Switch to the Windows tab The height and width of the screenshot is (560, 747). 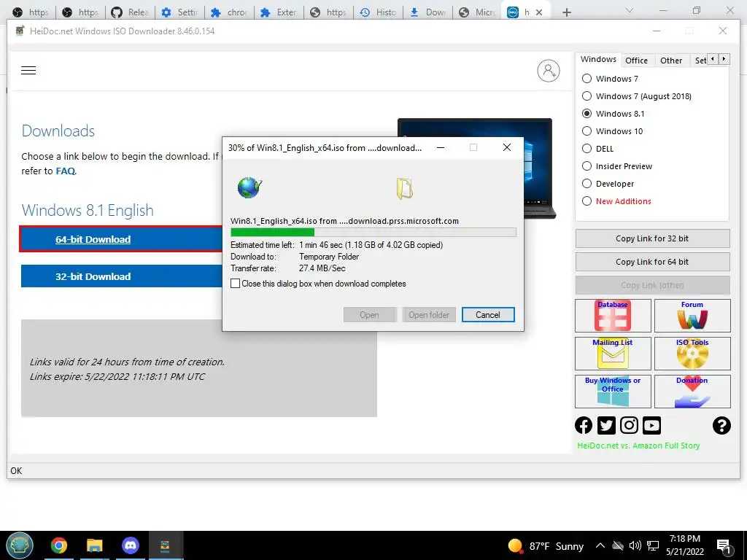coord(598,60)
